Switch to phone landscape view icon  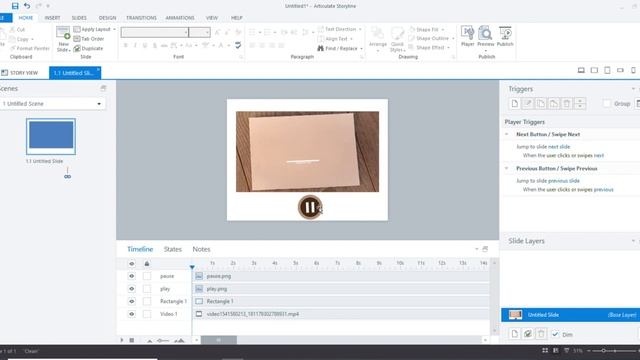[620, 70]
